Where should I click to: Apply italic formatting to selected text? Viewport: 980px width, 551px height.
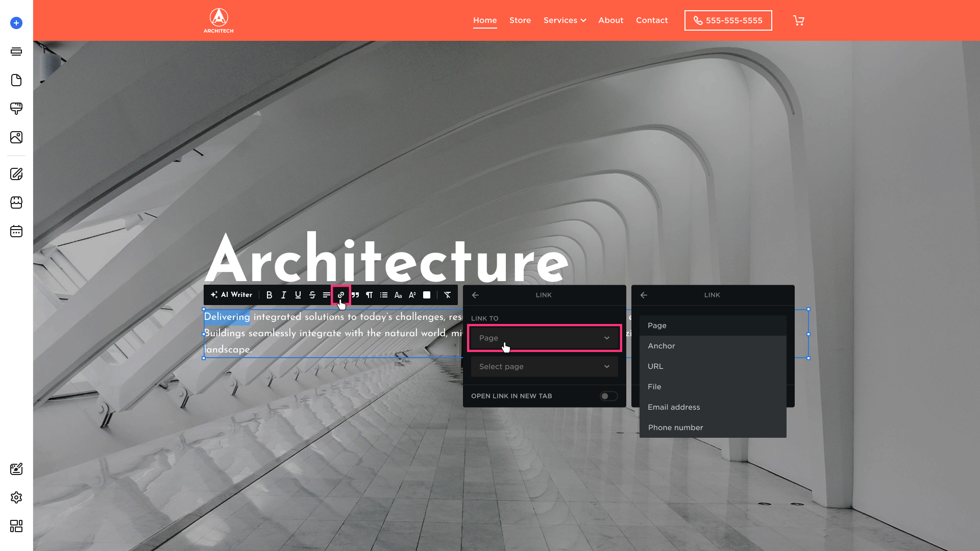[284, 295]
